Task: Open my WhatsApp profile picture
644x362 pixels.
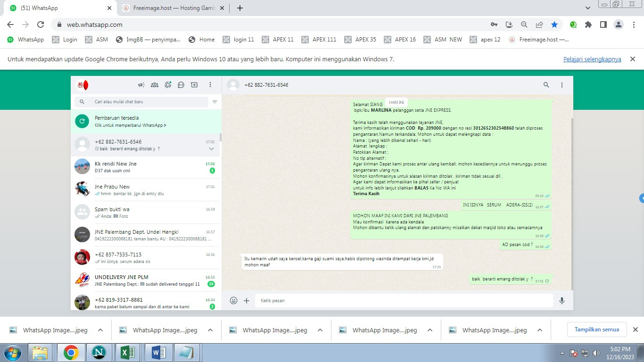Action: coord(83,85)
